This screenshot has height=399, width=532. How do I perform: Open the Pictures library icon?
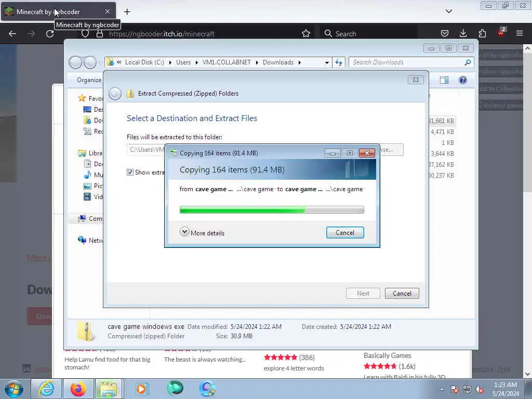[87, 186]
